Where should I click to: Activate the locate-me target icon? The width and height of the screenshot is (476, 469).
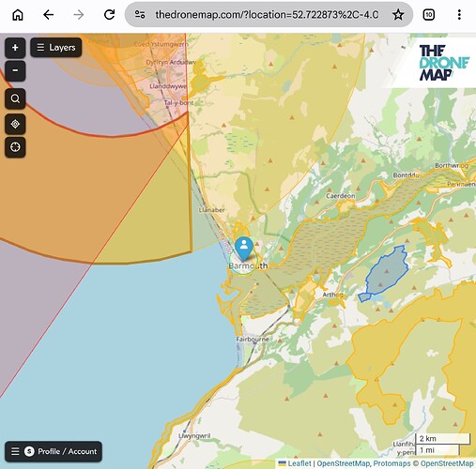pos(15,124)
